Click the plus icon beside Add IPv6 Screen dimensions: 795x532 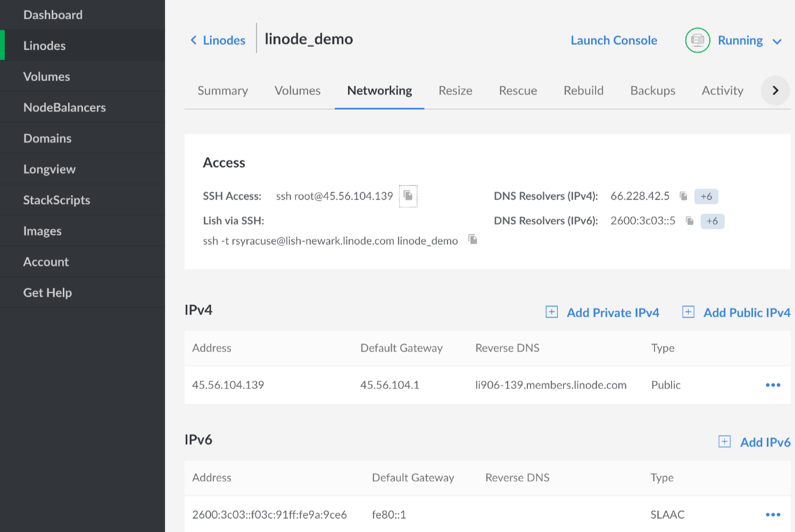point(724,442)
